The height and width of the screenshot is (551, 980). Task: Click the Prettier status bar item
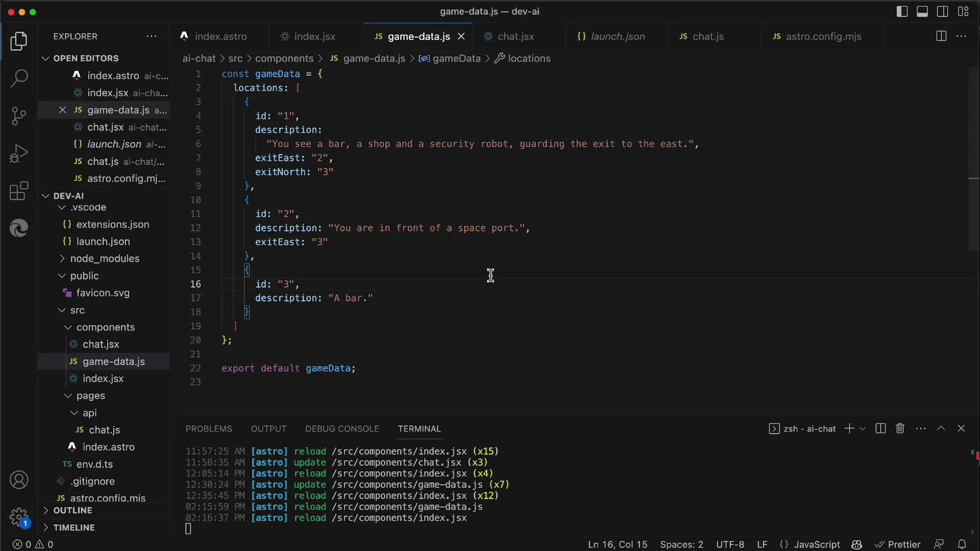coord(898,544)
